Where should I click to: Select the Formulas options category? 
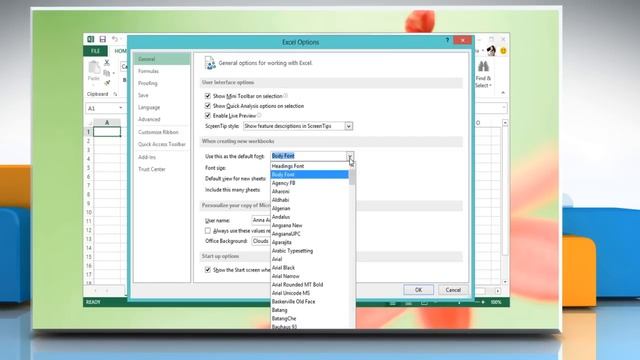[149, 71]
